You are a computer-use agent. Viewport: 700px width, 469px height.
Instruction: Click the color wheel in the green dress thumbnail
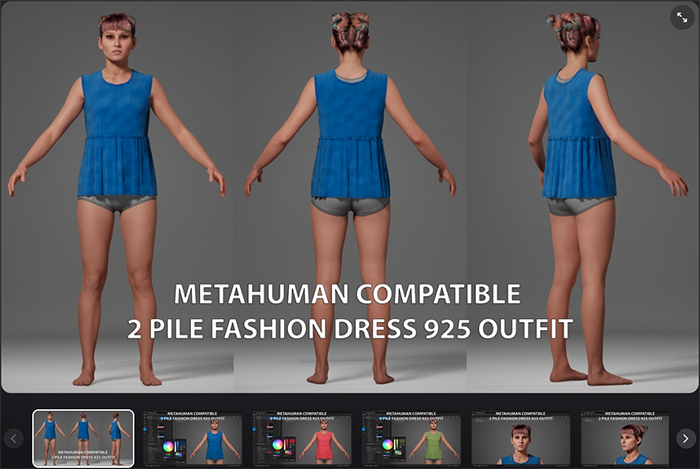tap(387, 447)
